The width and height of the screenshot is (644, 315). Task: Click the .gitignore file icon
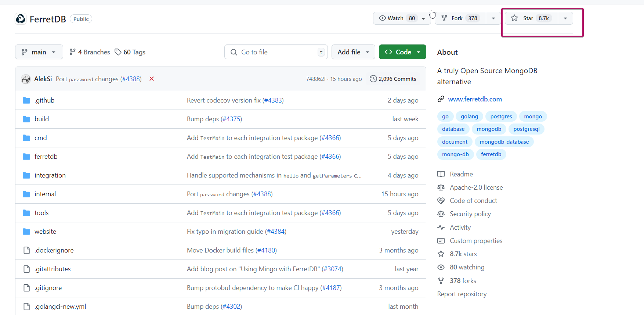26,288
